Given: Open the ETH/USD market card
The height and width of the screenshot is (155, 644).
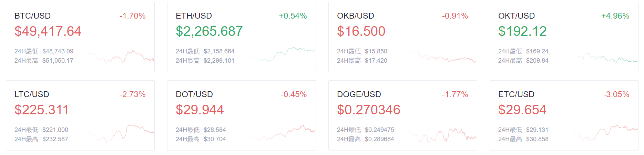Looking at the screenshot, I should [242, 37].
